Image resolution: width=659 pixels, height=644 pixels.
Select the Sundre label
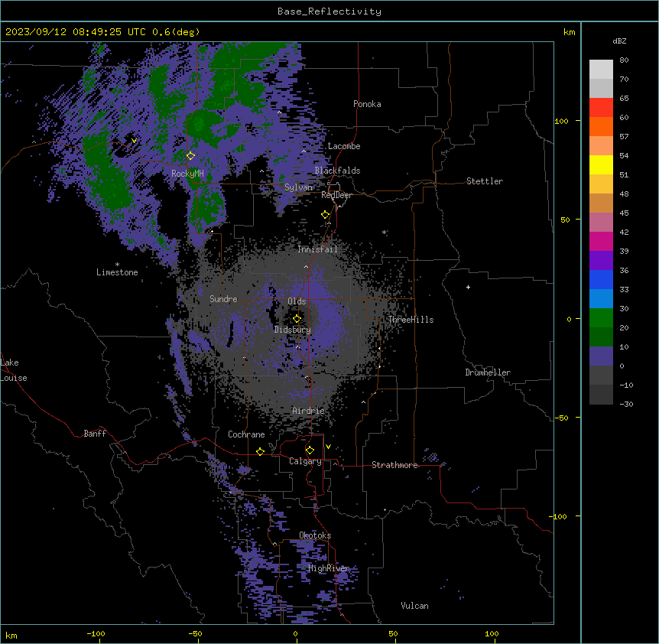(x=223, y=299)
